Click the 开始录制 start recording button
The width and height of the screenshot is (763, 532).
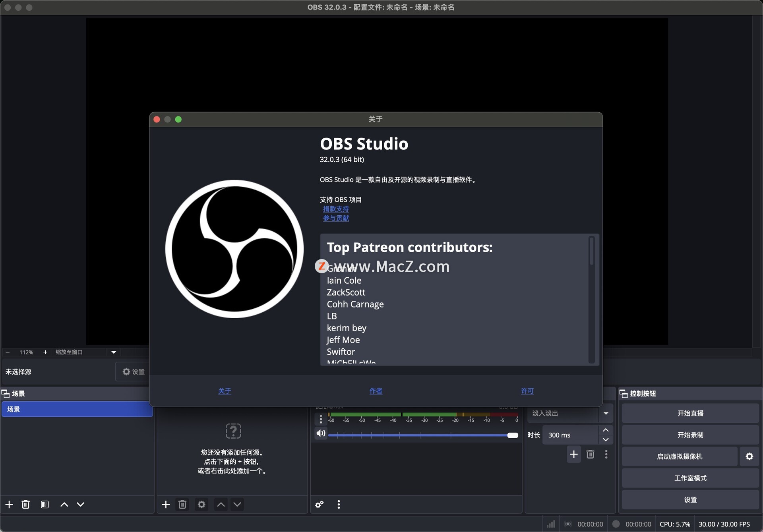point(690,435)
